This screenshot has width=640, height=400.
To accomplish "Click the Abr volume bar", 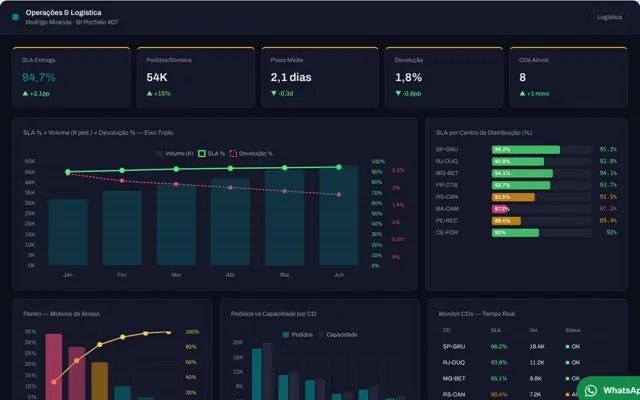I will tap(231, 222).
